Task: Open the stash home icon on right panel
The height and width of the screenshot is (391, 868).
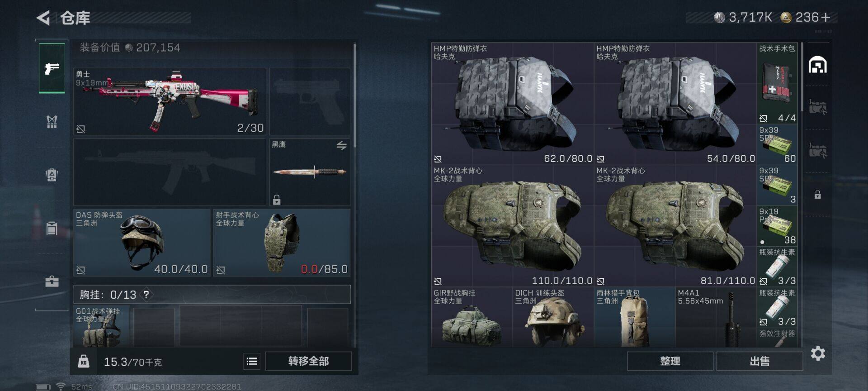Action: (x=817, y=65)
